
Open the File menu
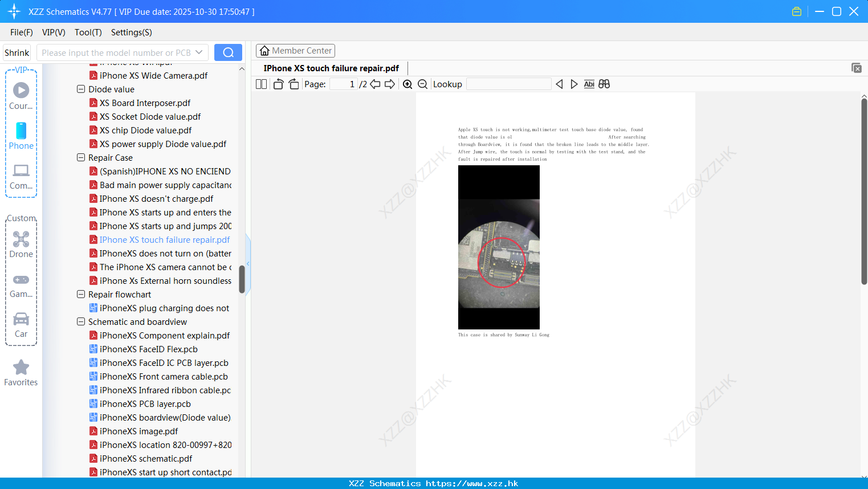pos(22,32)
